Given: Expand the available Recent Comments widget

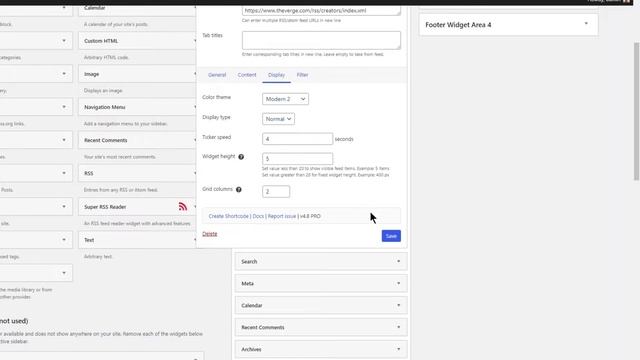Looking at the screenshot, I should pyautogui.click(x=137, y=140).
